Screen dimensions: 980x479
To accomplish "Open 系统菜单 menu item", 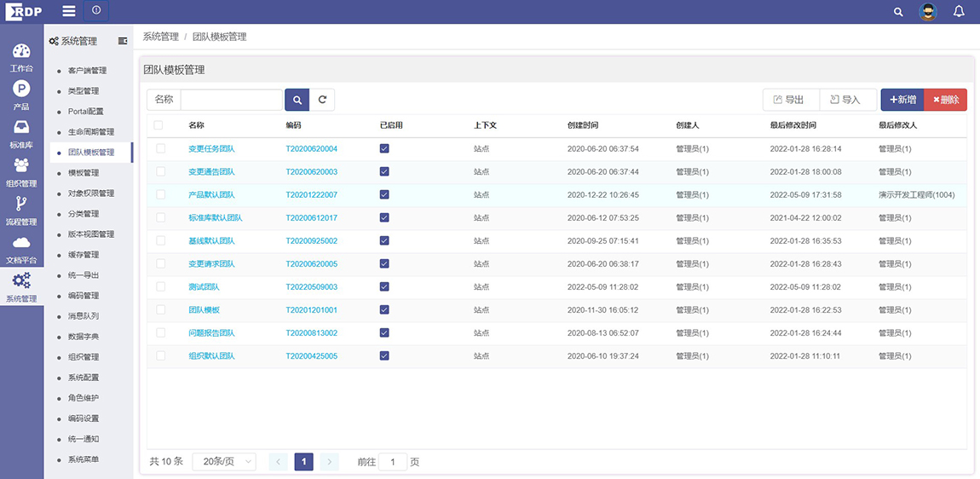I will click(84, 459).
